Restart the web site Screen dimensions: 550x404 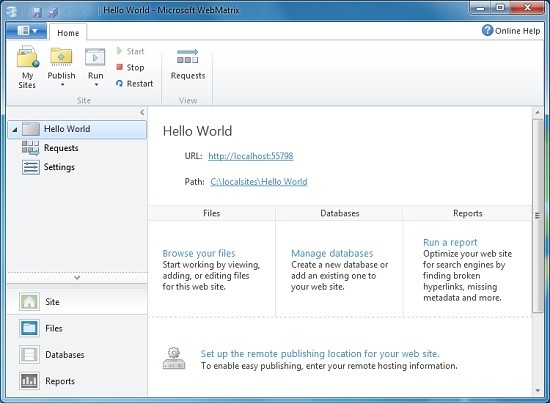[135, 84]
